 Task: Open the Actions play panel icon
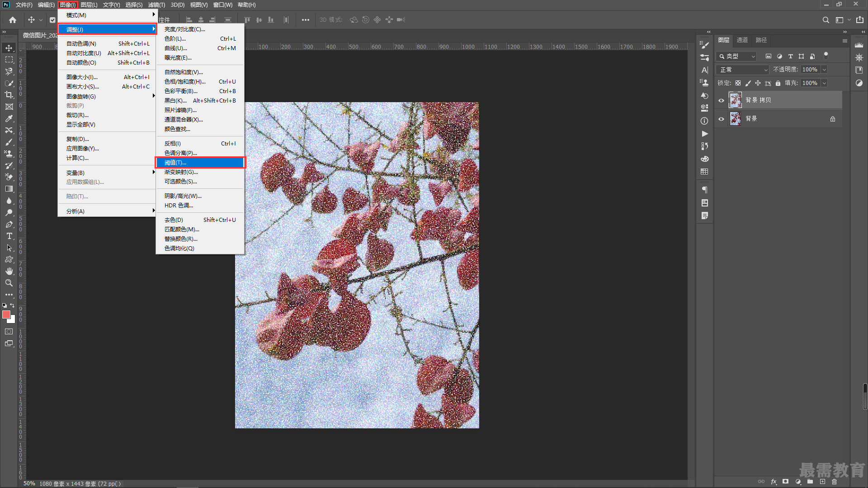[704, 134]
